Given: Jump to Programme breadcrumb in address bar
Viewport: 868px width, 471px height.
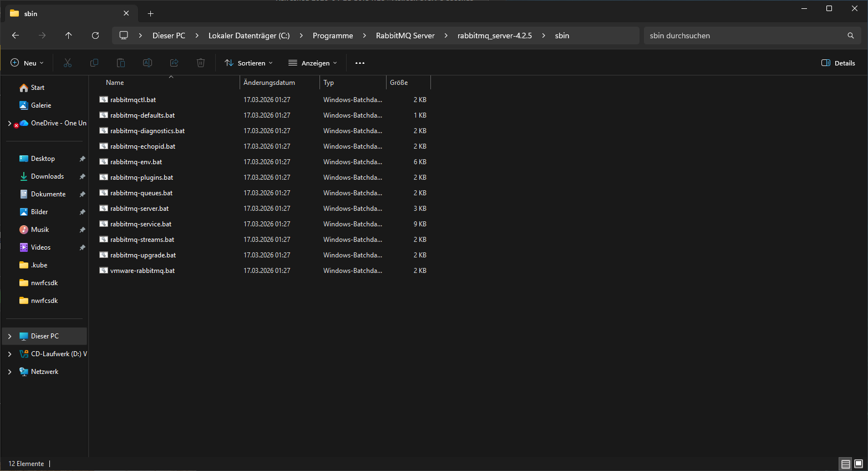Looking at the screenshot, I should pos(333,36).
